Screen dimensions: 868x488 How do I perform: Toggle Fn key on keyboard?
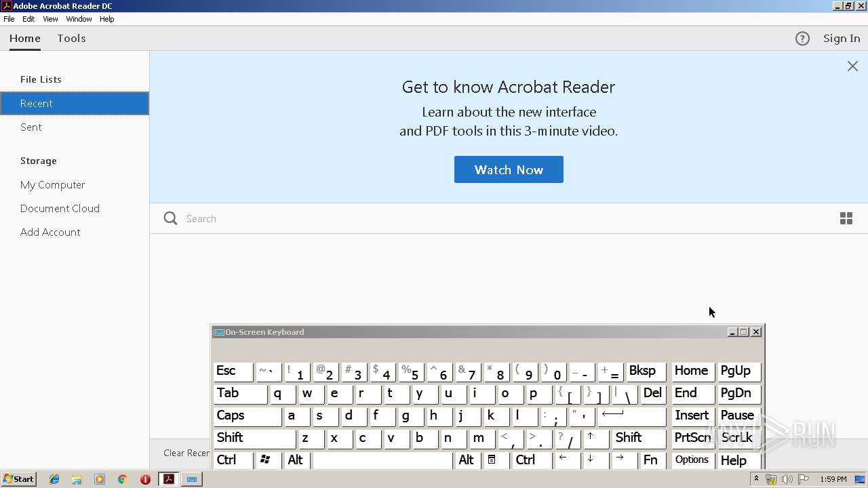coord(653,460)
